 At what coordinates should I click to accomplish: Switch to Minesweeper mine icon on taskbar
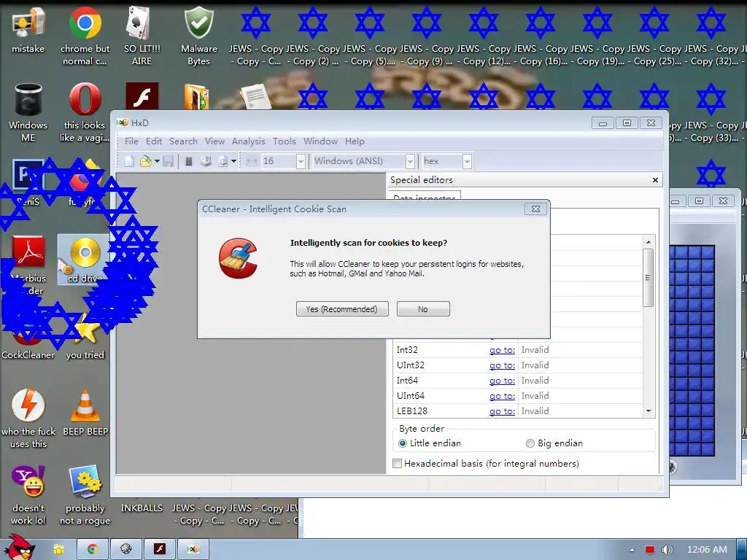point(125,550)
